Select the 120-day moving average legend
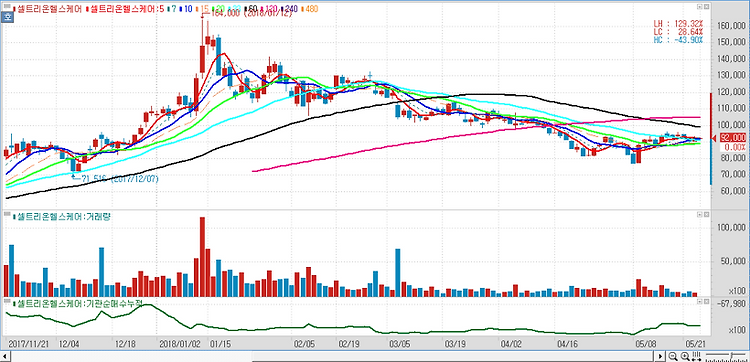The width and height of the screenshot is (750, 362). [x=269, y=9]
